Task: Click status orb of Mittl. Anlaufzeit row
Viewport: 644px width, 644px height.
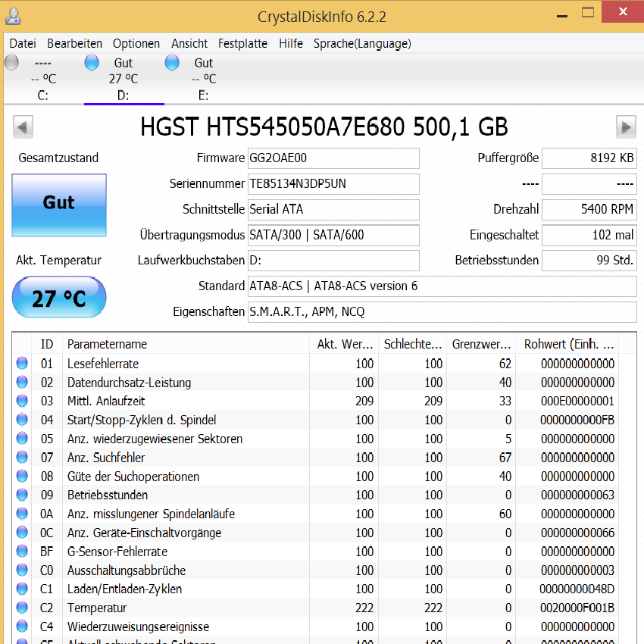Action: tap(22, 401)
